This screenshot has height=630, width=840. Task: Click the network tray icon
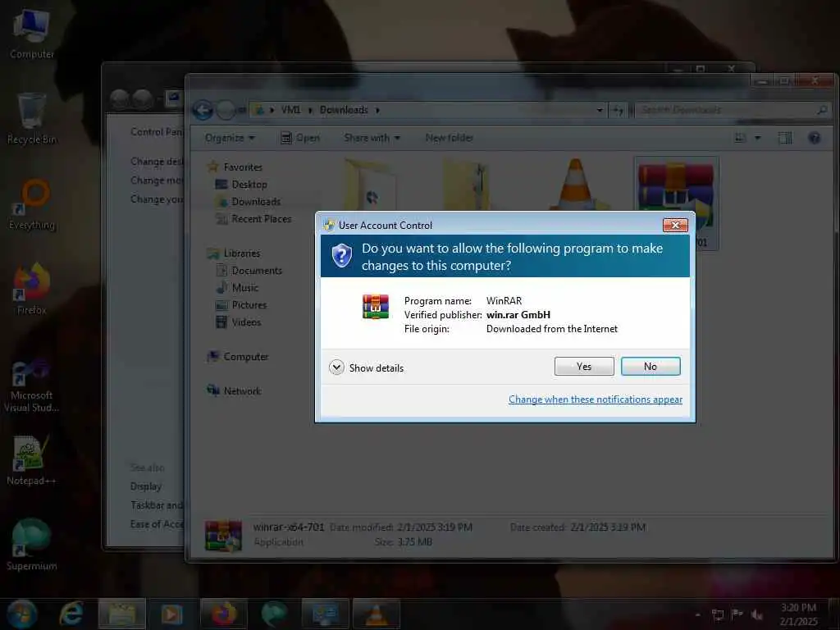tap(718, 614)
